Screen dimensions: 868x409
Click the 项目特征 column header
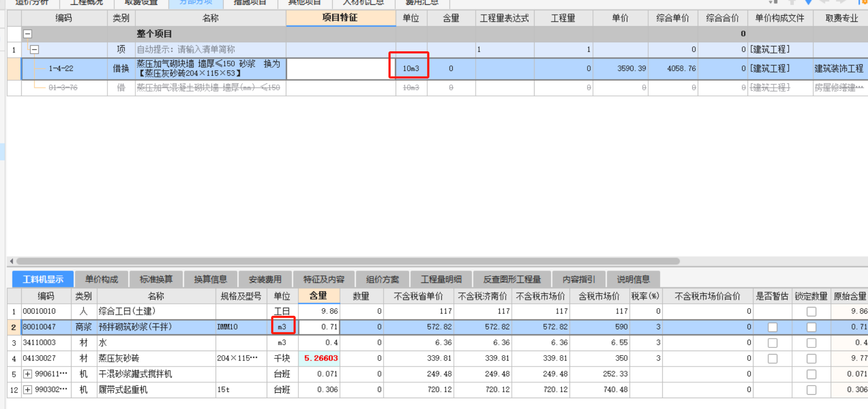[x=340, y=18]
